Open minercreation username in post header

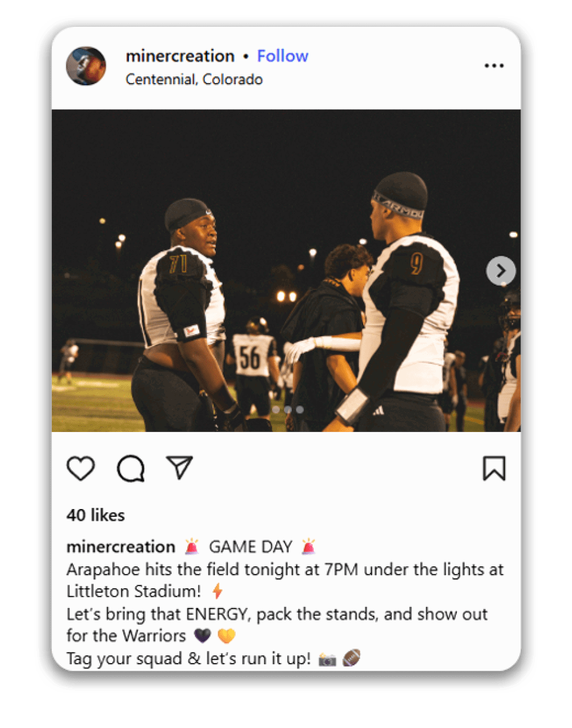point(180,56)
